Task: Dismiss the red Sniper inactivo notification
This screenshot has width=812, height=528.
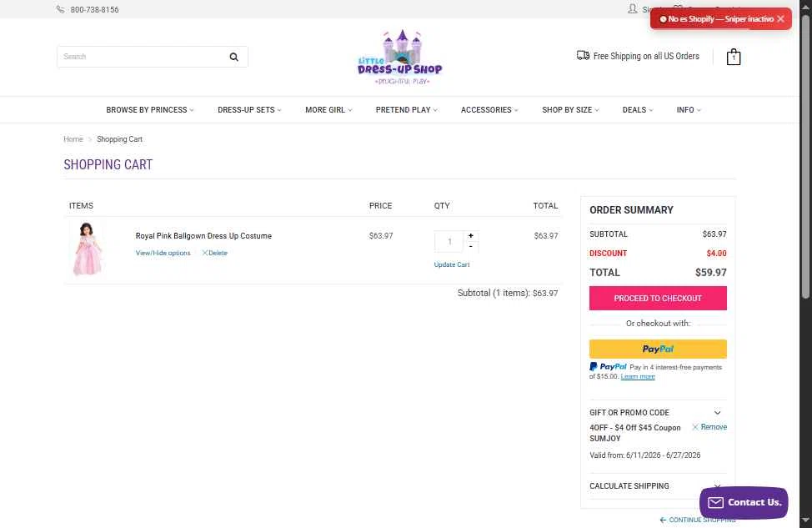Action: tap(780, 18)
